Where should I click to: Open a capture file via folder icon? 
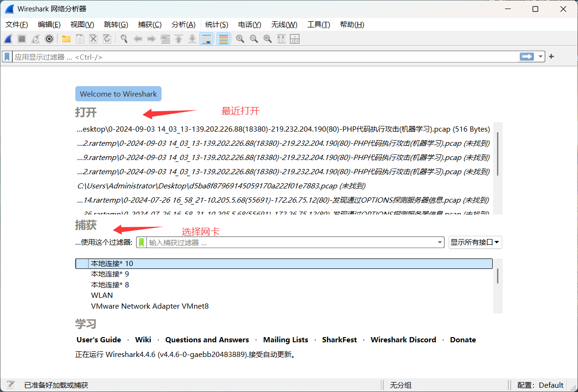click(x=66, y=39)
